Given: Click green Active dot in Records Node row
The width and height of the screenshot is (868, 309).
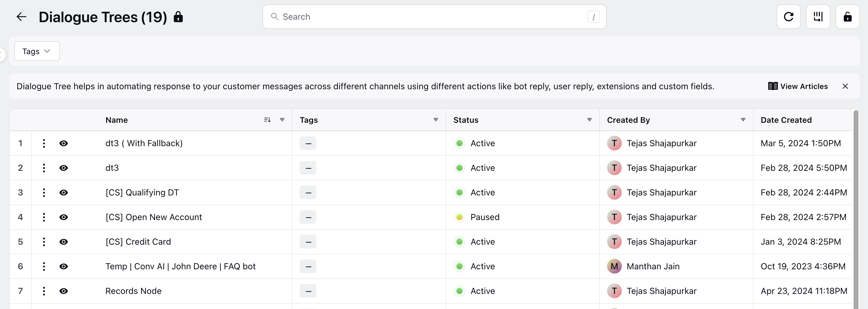Looking at the screenshot, I should click(x=459, y=291).
